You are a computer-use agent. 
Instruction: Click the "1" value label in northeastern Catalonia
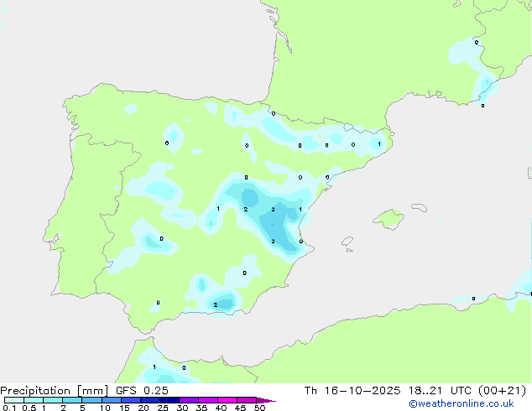(x=379, y=144)
